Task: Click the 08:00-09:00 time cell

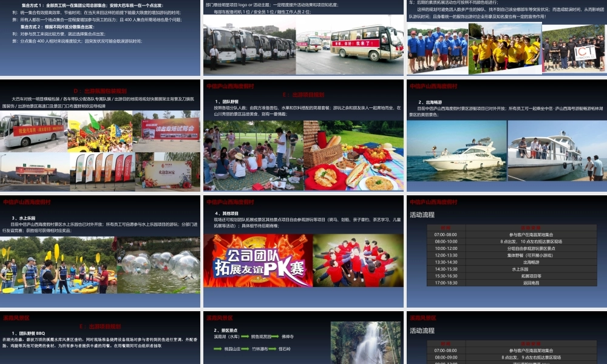Action: [x=446, y=357]
